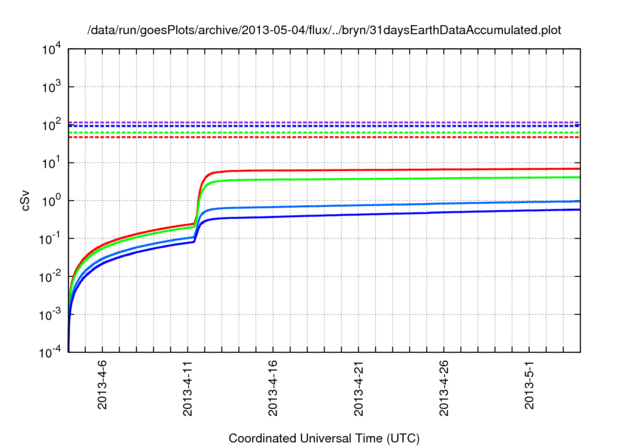Screen dimensions: 640x448
Task: Click the 2013-5-1 date label
Action: (x=529, y=384)
